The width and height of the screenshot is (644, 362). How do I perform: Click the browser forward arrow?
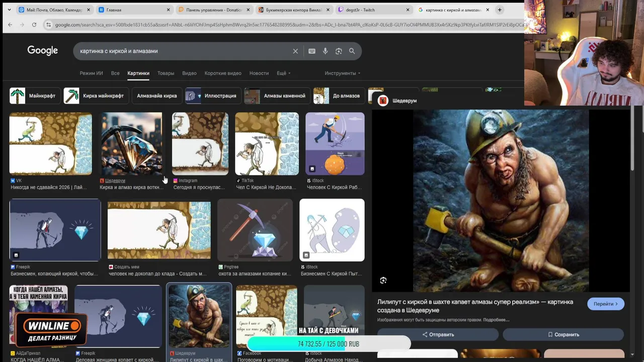click(22, 25)
